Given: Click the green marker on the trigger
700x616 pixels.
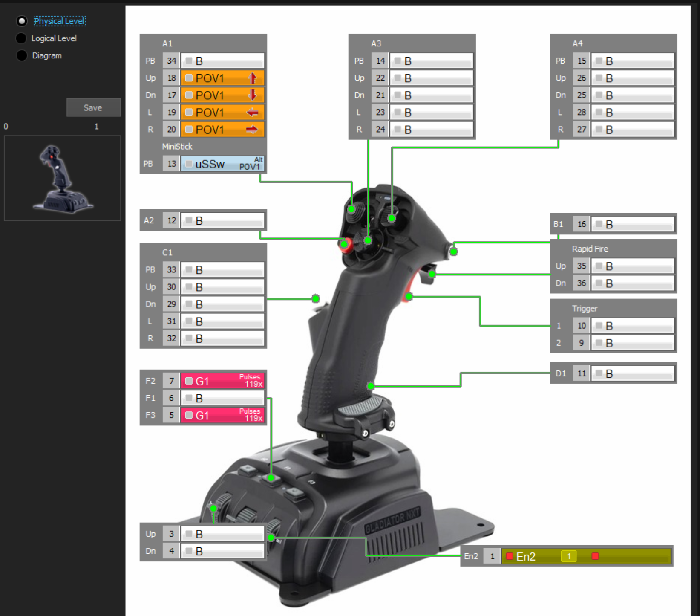Looking at the screenshot, I should (409, 296).
